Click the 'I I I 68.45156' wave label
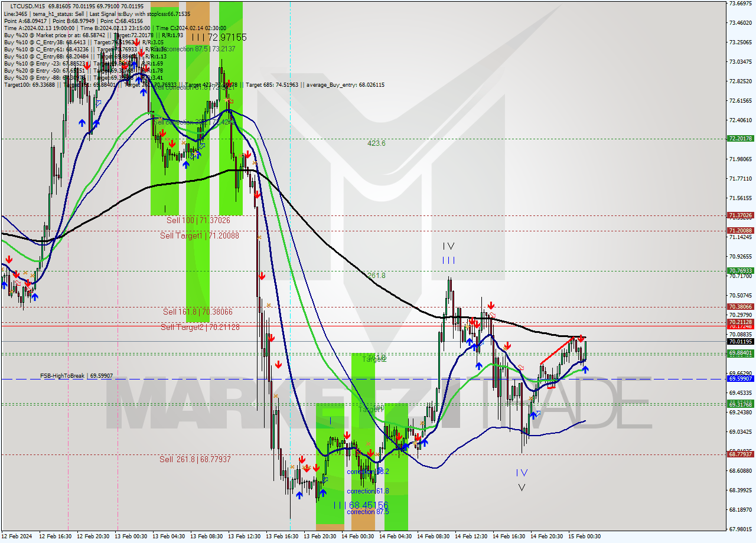 (361, 505)
